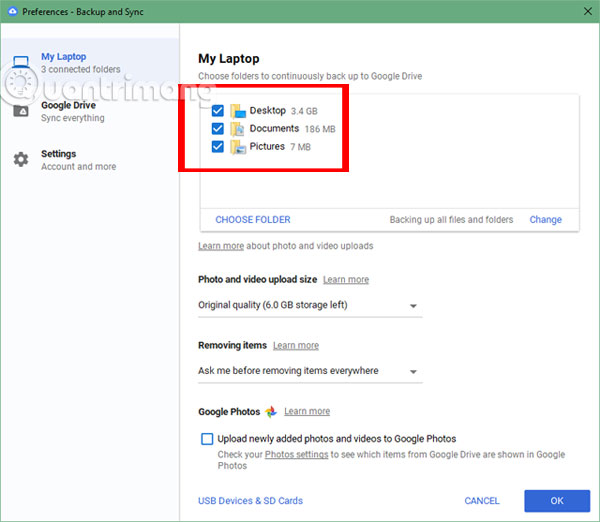Click 'Backing up all files and folders' text
The height and width of the screenshot is (522, 600).
point(451,220)
